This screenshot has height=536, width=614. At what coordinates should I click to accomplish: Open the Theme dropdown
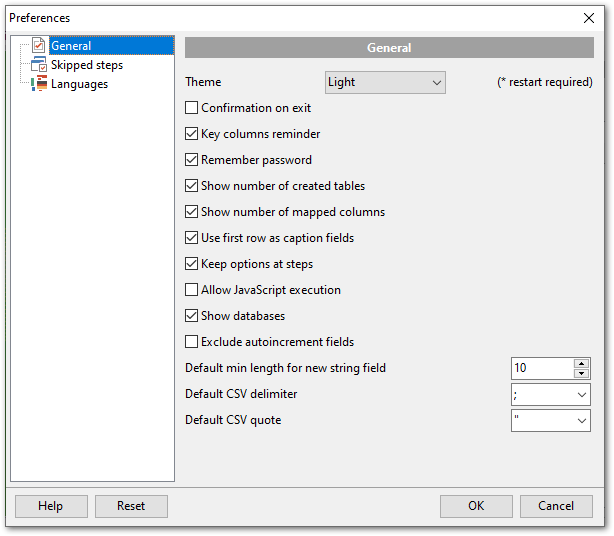385,82
